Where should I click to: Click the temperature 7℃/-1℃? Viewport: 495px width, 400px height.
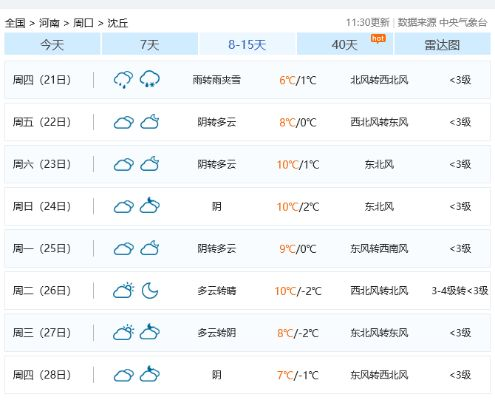click(x=298, y=375)
